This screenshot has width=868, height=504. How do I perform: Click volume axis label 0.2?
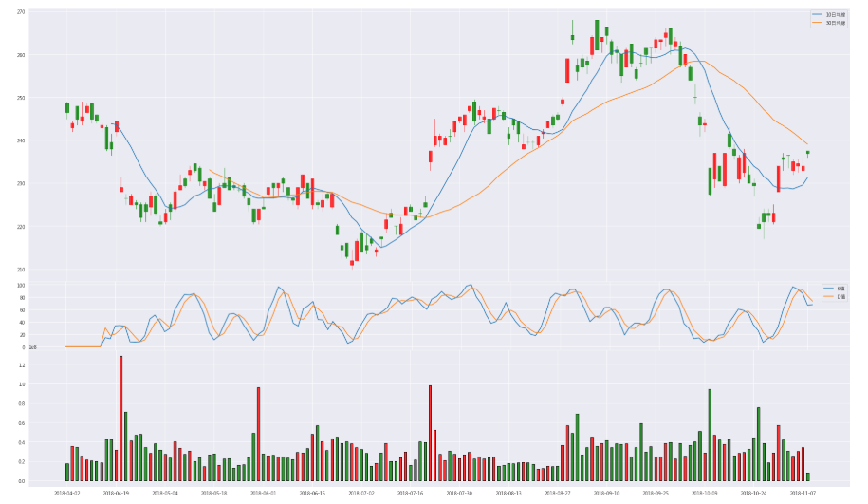pyautogui.click(x=22, y=462)
